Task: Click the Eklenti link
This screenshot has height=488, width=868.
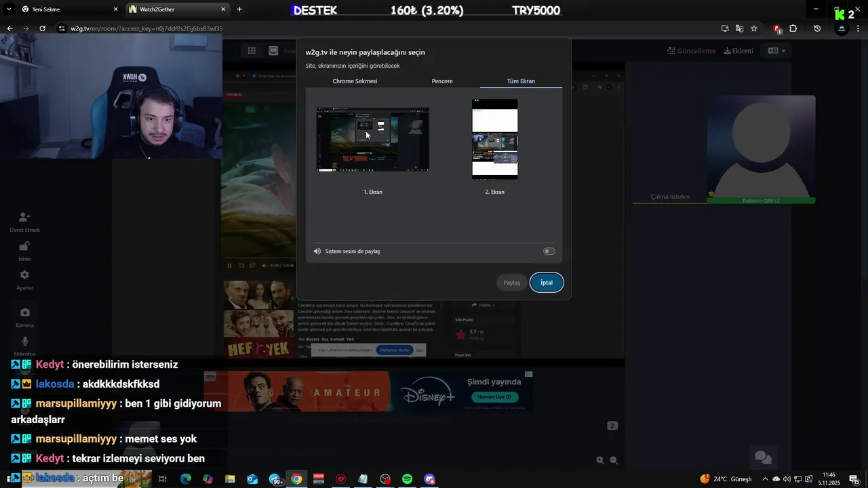Action: 738,51
